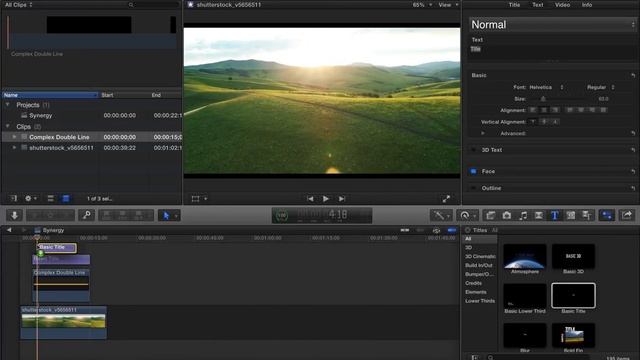Reset the 3D Text section
Viewport: 640px width, 360px height.
633,150
